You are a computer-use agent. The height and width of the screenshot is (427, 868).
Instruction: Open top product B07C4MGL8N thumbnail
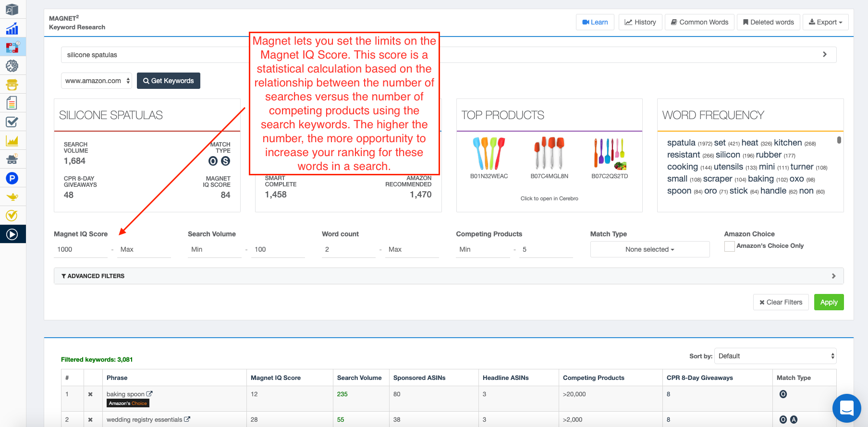(x=549, y=153)
